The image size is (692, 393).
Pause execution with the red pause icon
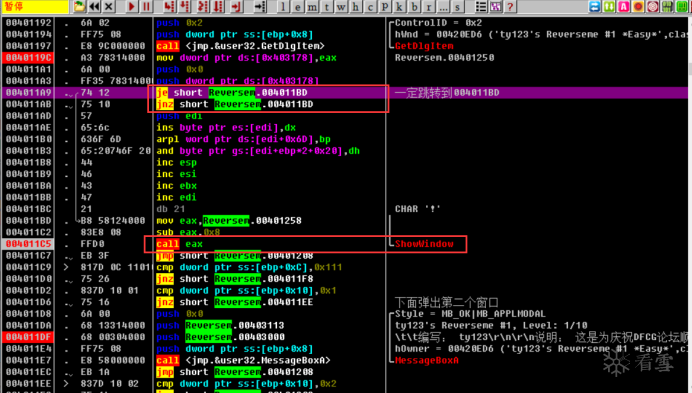[x=146, y=7]
